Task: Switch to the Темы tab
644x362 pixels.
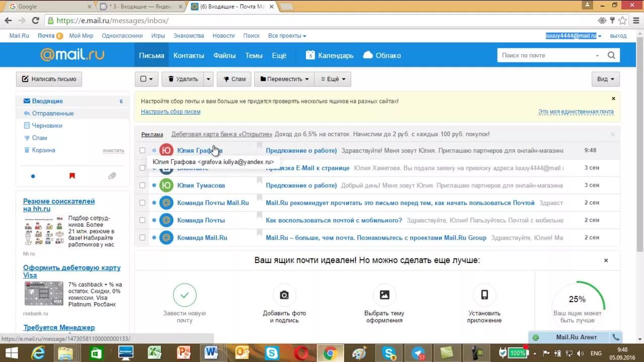Action: click(x=254, y=55)
